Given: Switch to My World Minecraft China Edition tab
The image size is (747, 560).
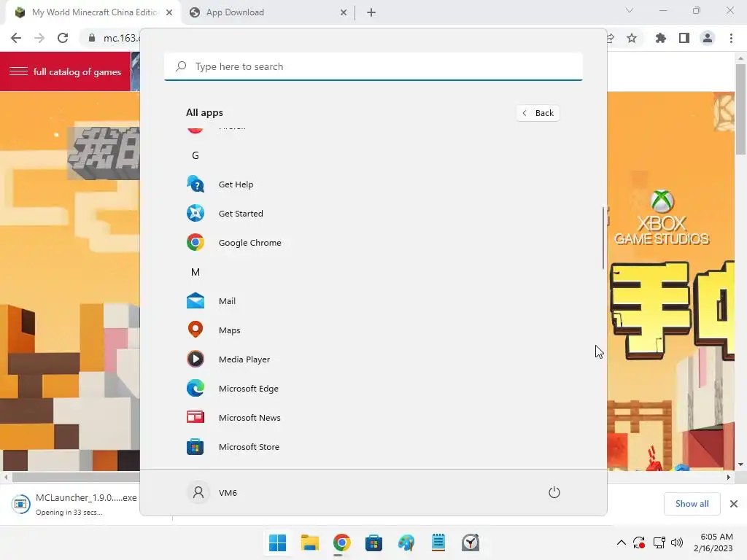Looking at the screenshot, I should click(x=93, y=12).
